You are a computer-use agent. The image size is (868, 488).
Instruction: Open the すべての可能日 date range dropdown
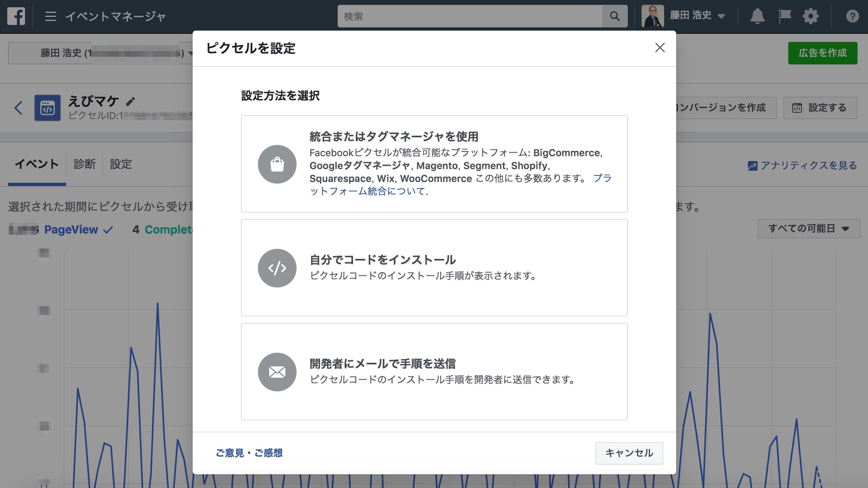(808, 228)
